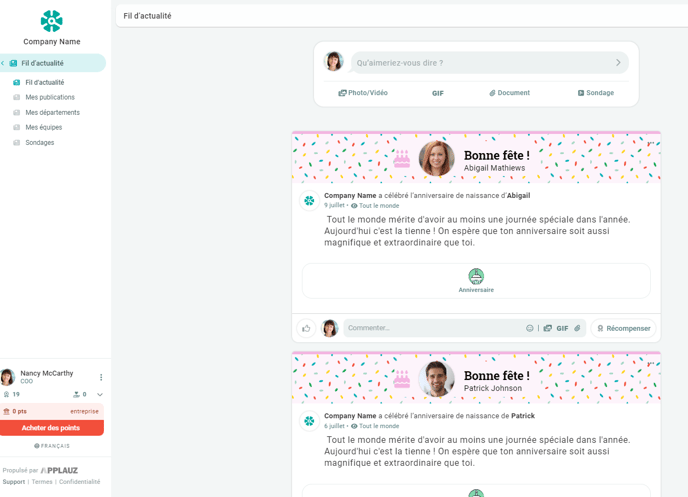Click the GIF icon in post composer
Viewport: 688px width, 497px height.
click(x=438, y=93)
